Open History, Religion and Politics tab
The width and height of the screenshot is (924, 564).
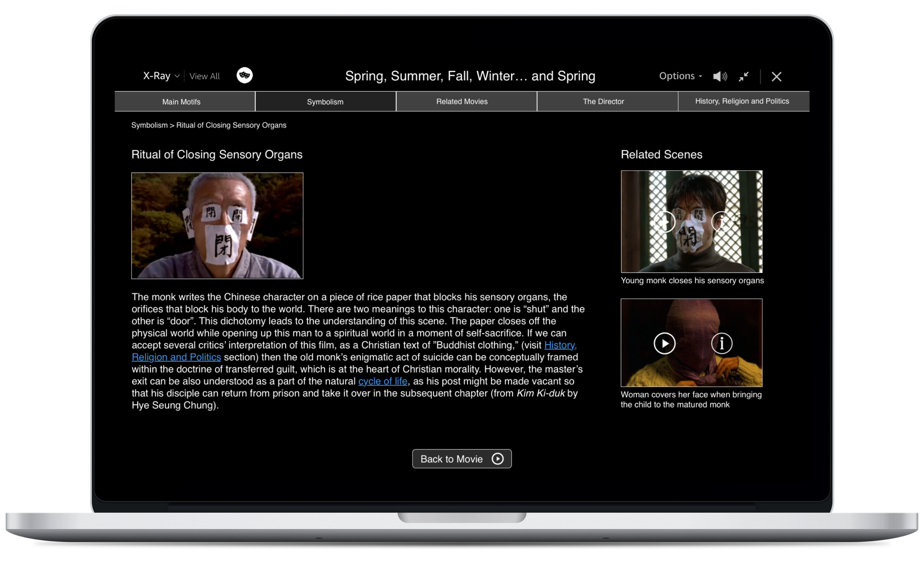744,102
